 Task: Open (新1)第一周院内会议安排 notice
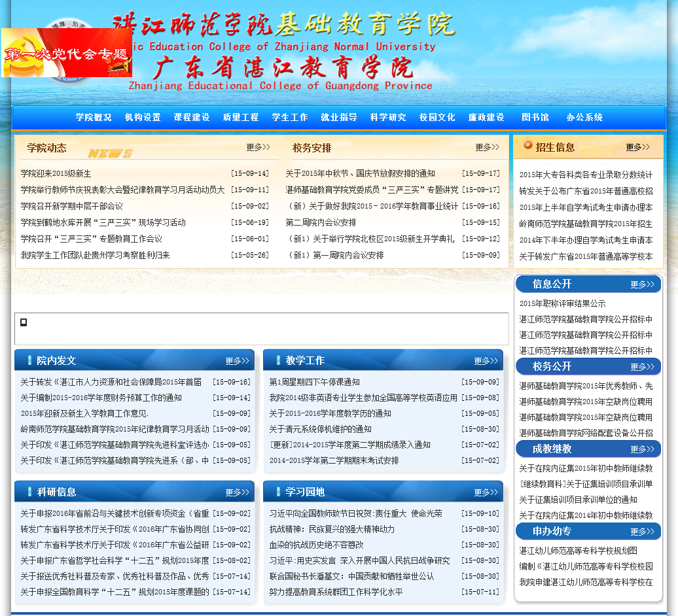(x=335, y=255)
